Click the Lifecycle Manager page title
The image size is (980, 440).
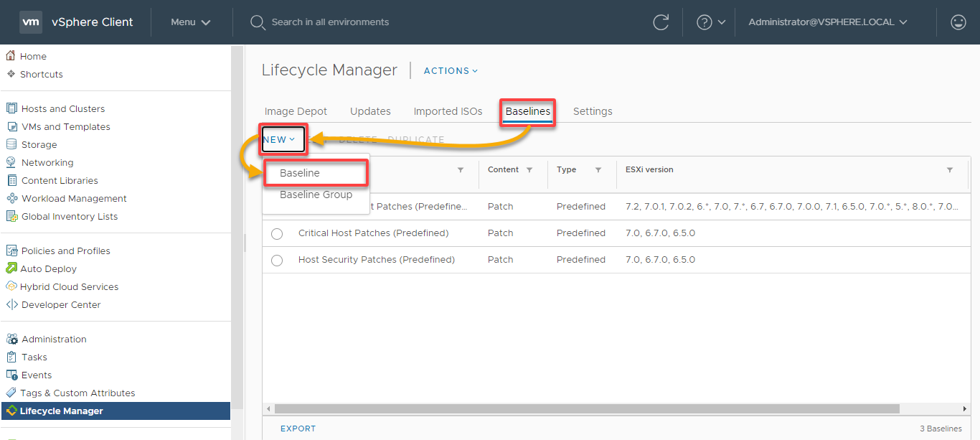point(329,70)
